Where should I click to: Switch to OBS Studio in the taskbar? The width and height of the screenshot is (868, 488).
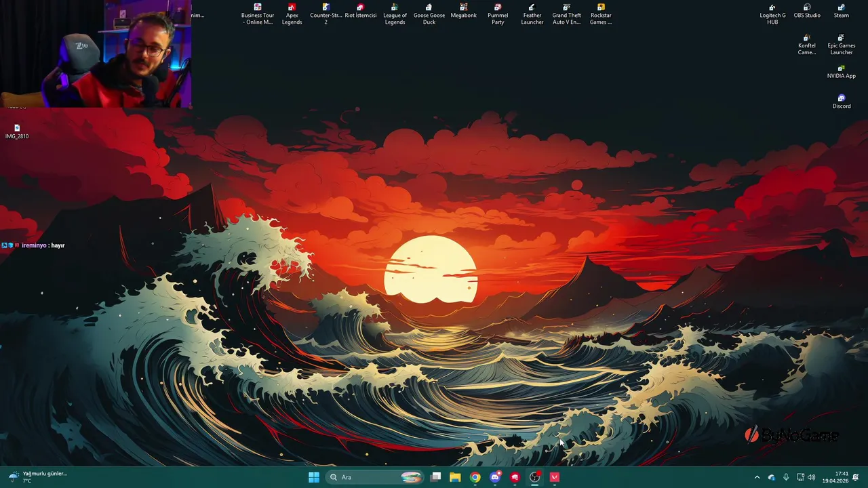coord(535,477)
